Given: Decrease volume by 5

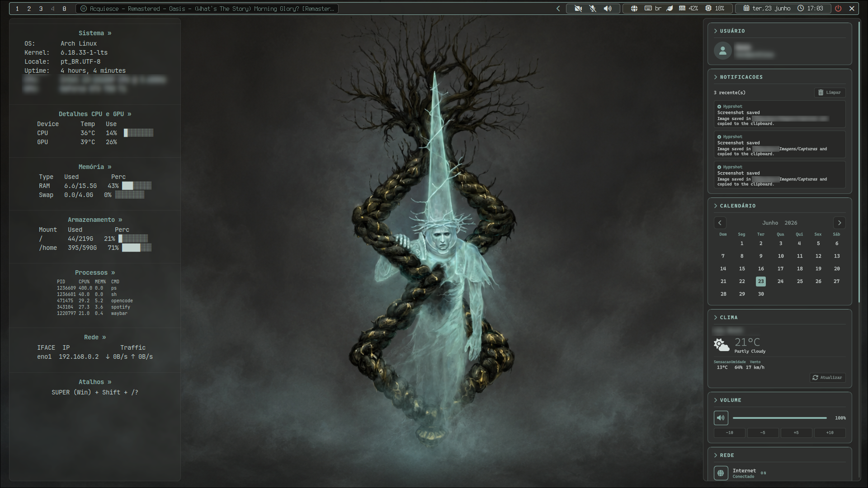Looking at the screenshot, I should 763,433.
